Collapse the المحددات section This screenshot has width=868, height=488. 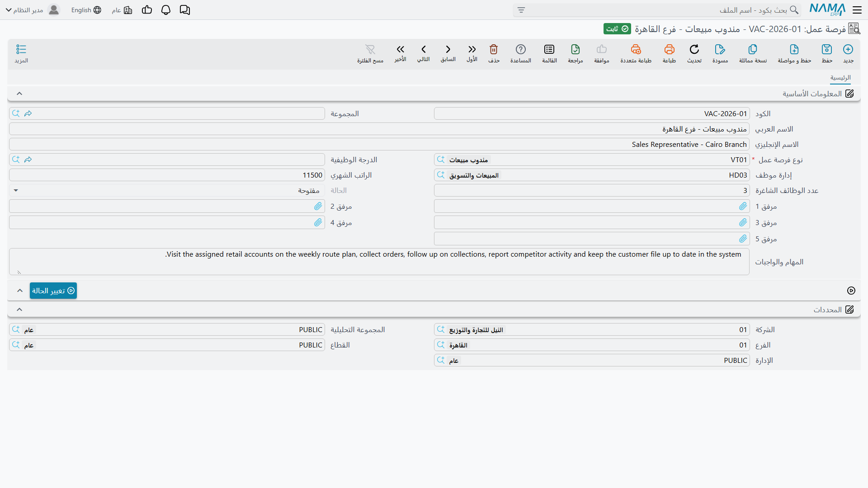tap(19, 310)
